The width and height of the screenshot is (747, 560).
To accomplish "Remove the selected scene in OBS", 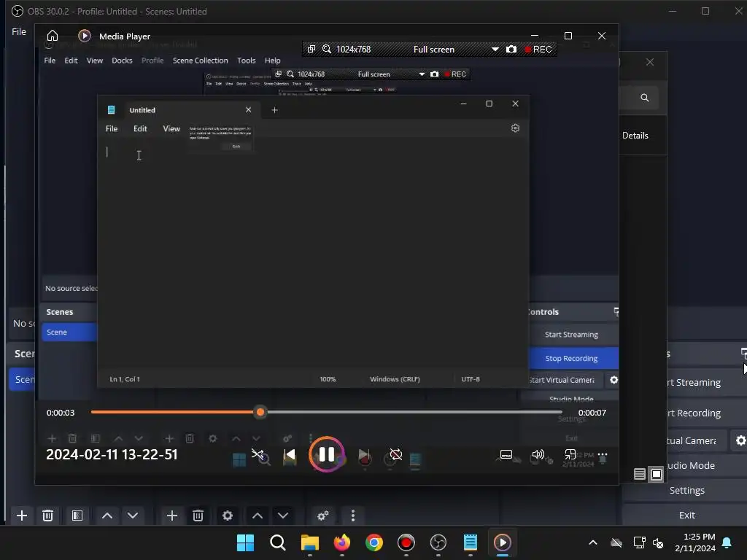I will (x=47, y=516).
